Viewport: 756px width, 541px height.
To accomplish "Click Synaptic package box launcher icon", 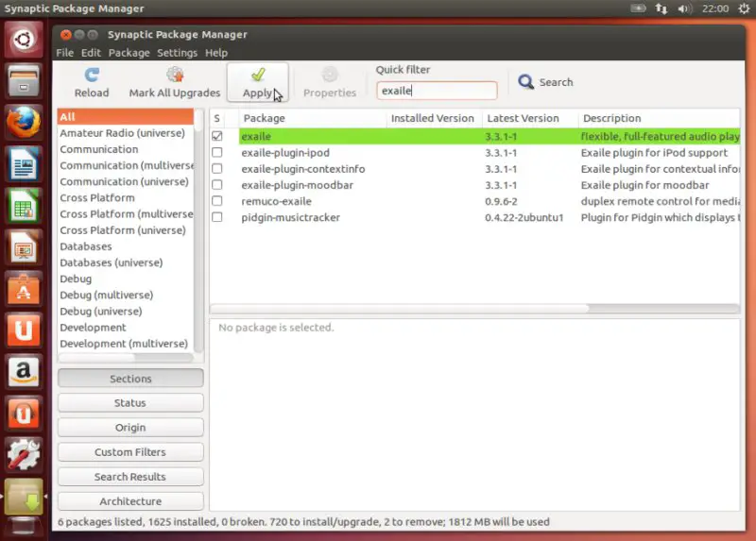I will (x=23, y=497).
